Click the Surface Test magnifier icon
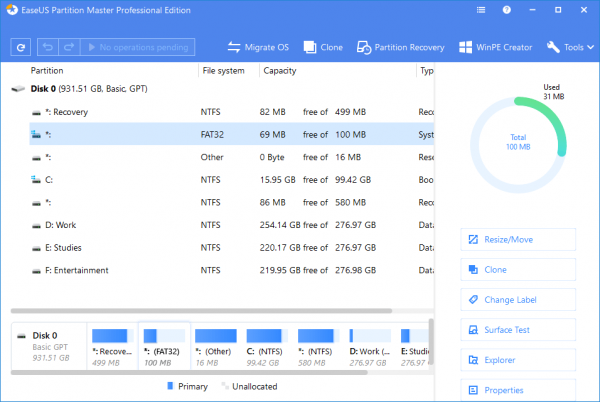The height and width of the screenshot is (402, 600). [473, 330]
